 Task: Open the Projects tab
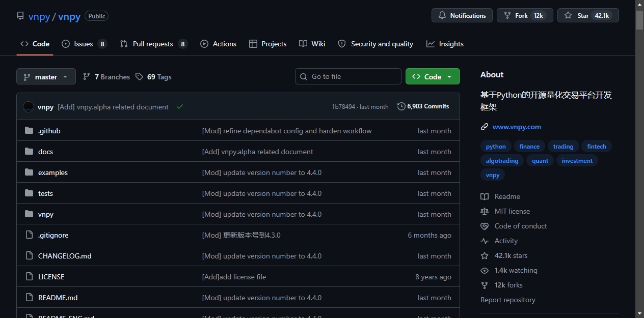(267, 44)
